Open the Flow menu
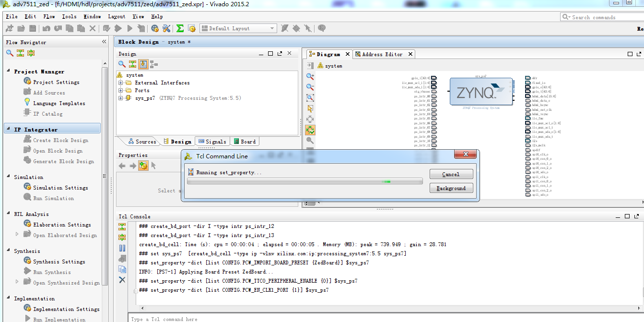 49,16
